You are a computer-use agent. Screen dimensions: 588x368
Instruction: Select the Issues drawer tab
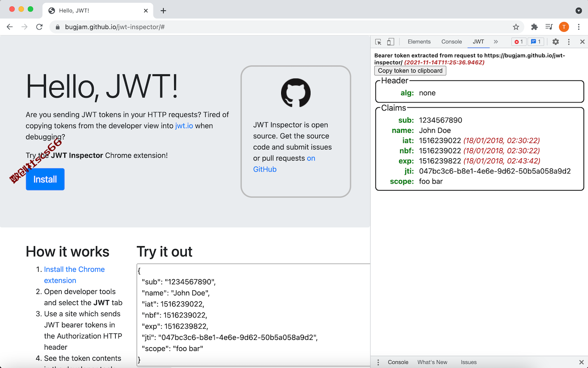(x=469, y=362)
